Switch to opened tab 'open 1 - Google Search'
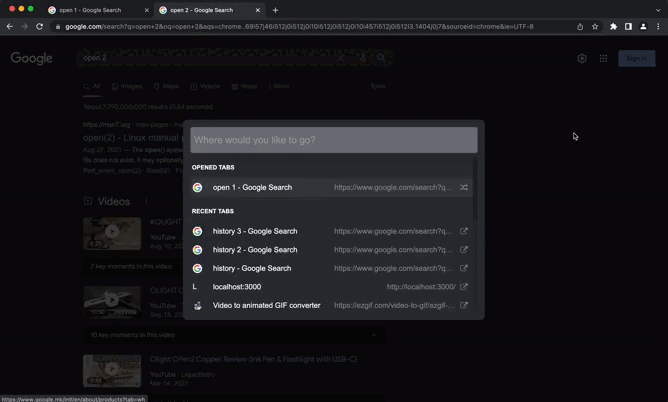 (x=331, y=187)
